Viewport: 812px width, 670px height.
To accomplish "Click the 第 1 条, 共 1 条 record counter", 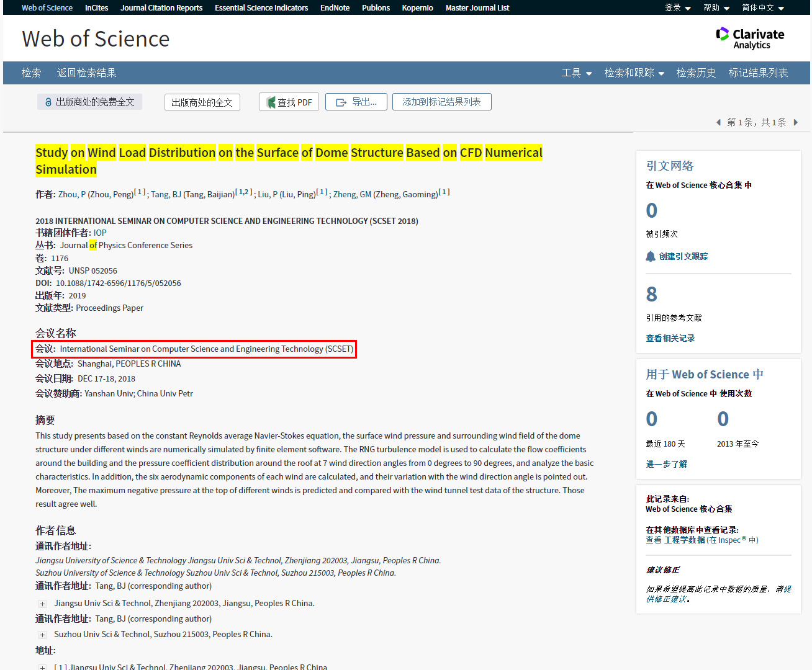I will tap(757, 122).
